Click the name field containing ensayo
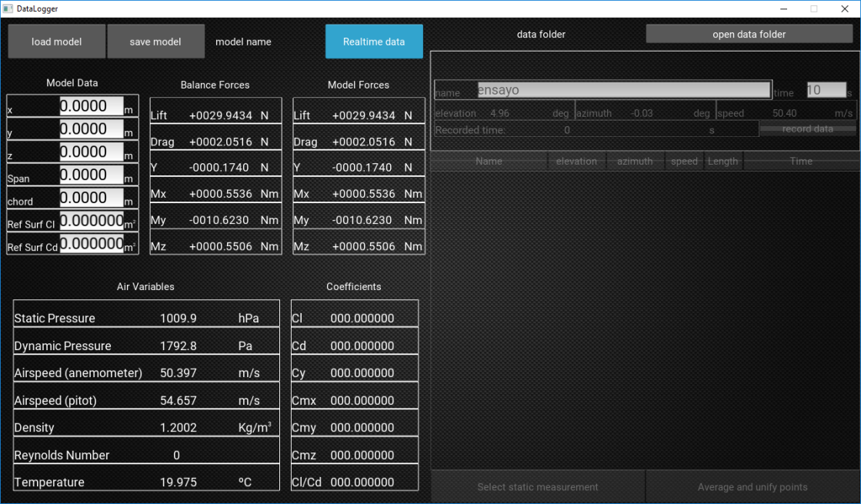The width and height of the screenshot is (861, 504). (x=623, y=90)
